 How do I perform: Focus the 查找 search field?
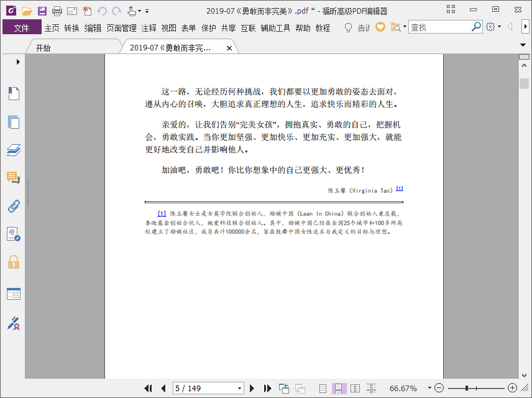coord(440,27)
